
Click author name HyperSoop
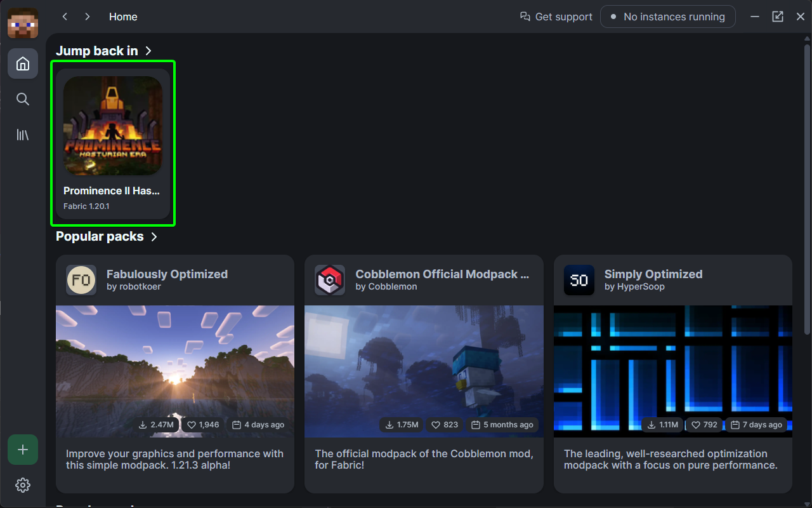639,286
